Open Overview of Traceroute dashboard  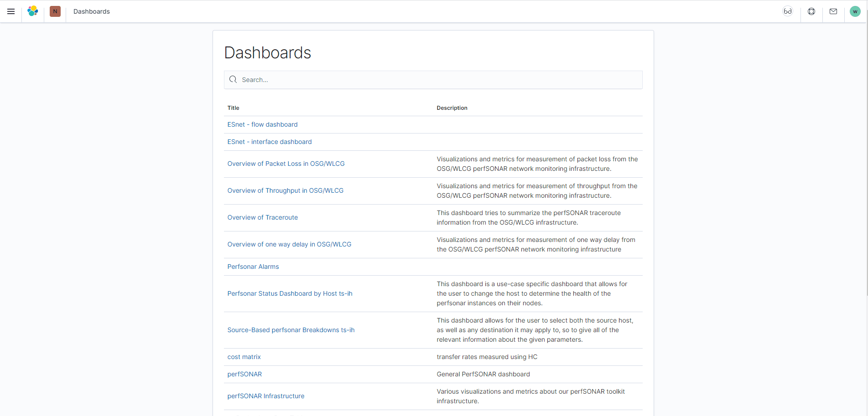(263, 217)
